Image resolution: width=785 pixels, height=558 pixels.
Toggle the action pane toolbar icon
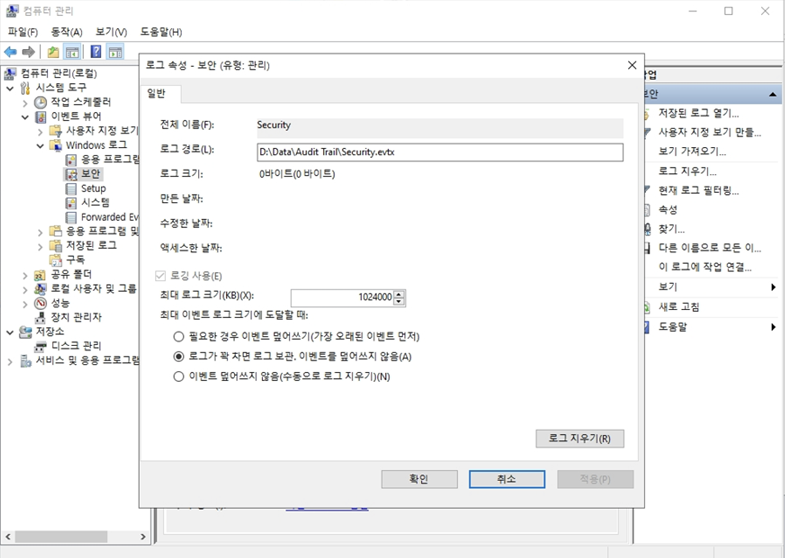pos(115,52)
